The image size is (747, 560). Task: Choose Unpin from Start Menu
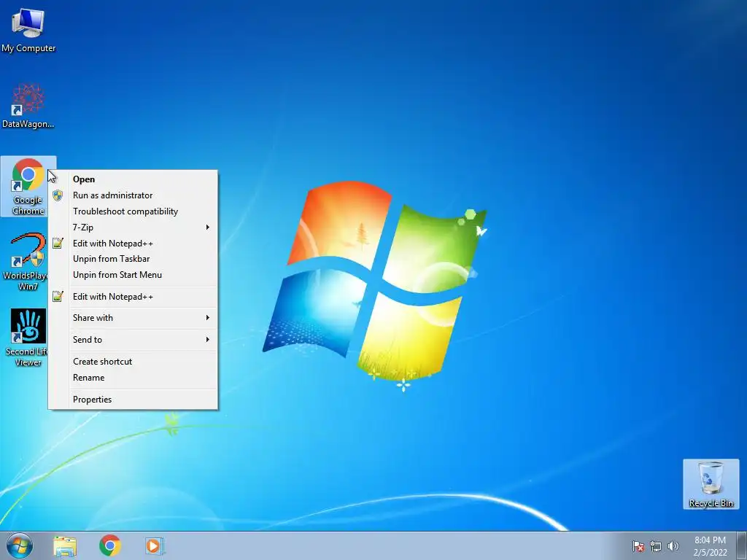tap(133, 275)
